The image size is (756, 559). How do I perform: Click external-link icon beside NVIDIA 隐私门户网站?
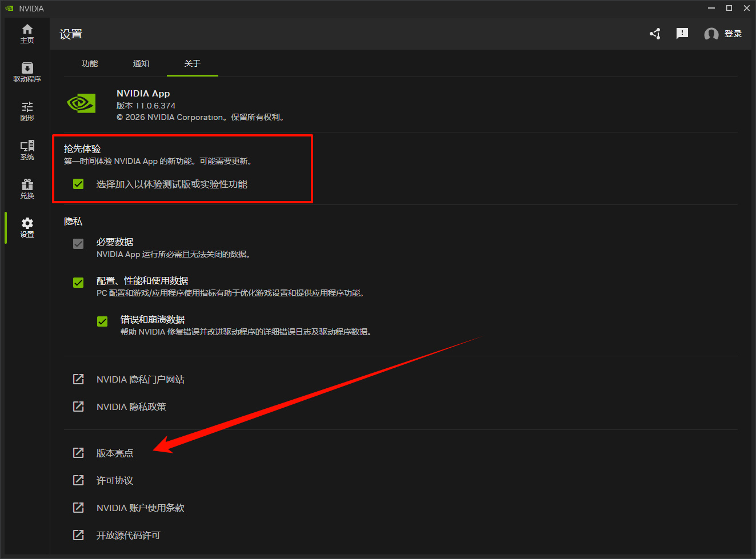click(78, 379)
